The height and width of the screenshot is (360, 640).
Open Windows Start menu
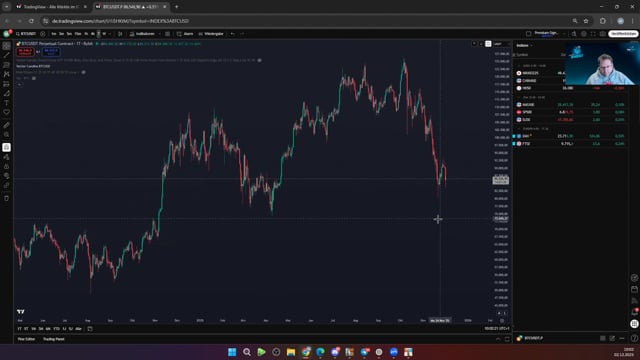[232, 352]
